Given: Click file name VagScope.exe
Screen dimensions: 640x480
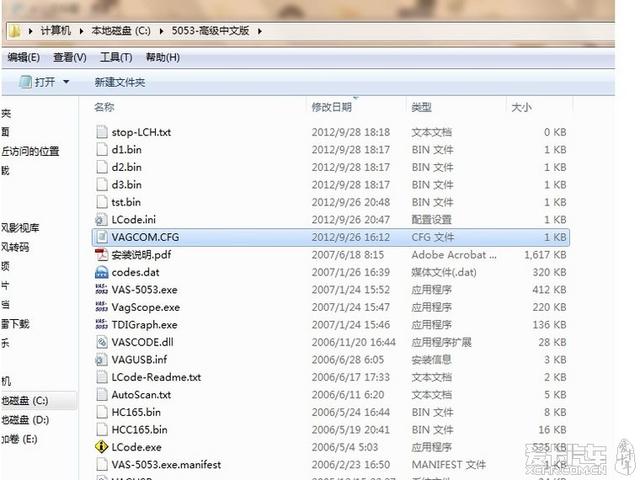Looking at the screenshot, I should (146, 307).
